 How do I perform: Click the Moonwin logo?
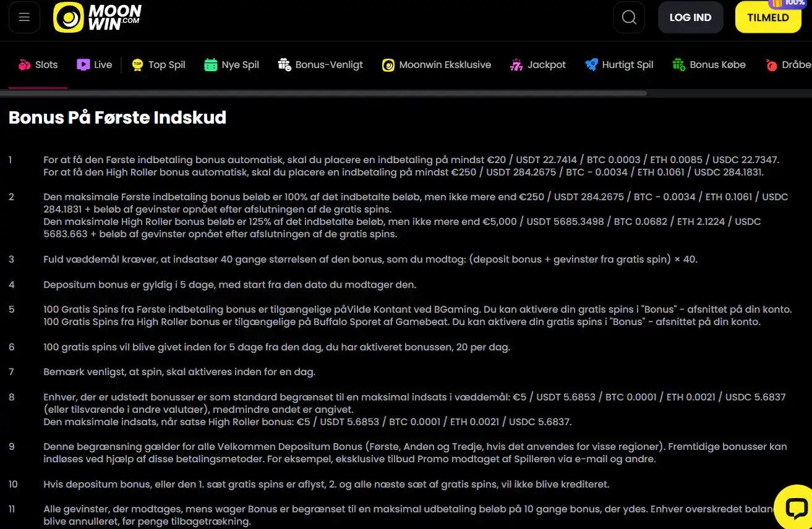[97, 17]
